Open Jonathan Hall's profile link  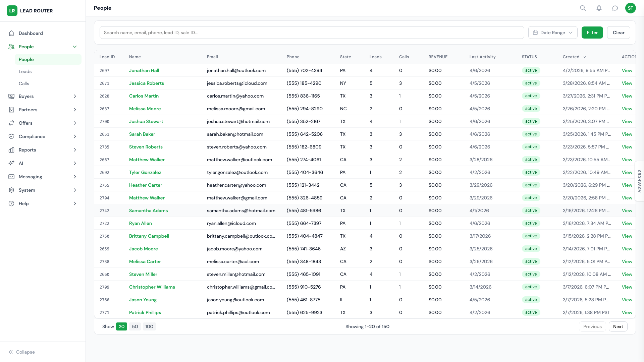click(x=144, y=70)
